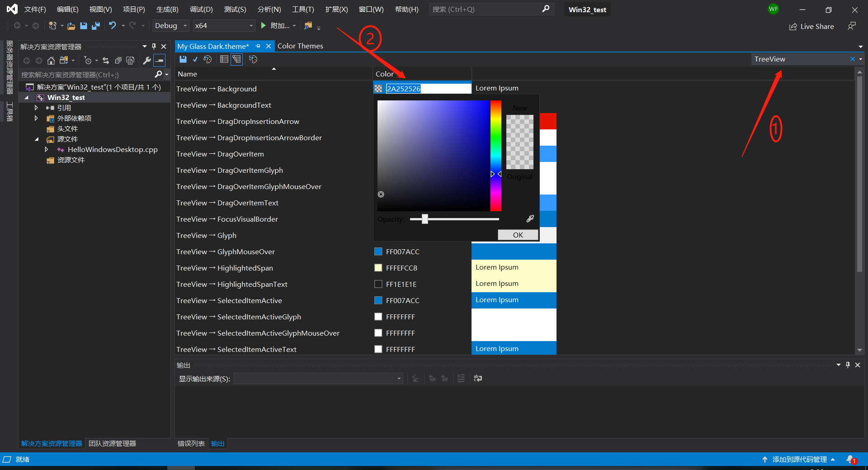Open the 工具(T) menu
This screenshot has width=868, height=470.
coord(302,9)
